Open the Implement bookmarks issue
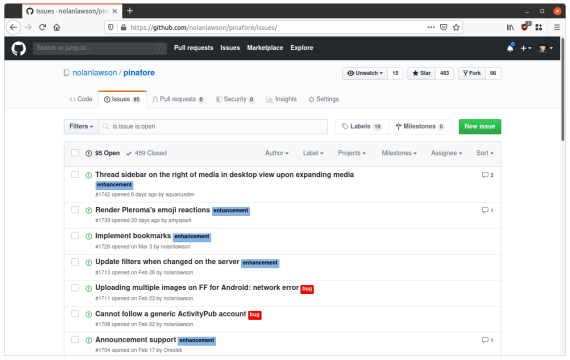The height and width of the screenshot is (360, 570). pos(133,236)
